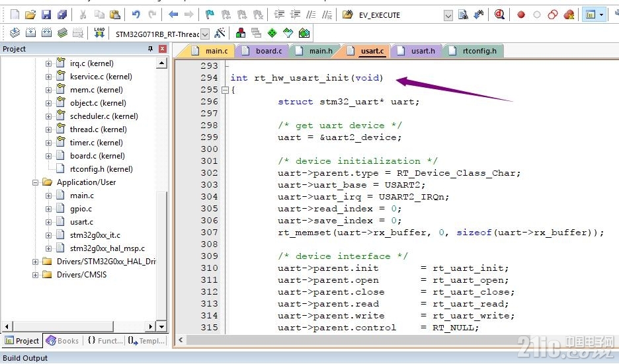Screen dimensions: 619x364
Task: Toggle auto-hide pin on Project panel
Action: click(x=150, y=48)
